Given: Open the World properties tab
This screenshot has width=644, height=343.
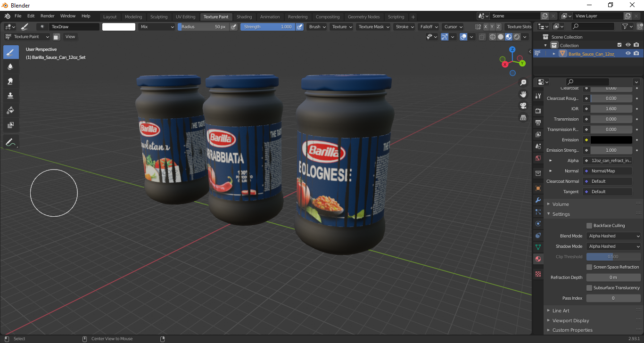Looking at the screenshot, I should coord(538,158).
